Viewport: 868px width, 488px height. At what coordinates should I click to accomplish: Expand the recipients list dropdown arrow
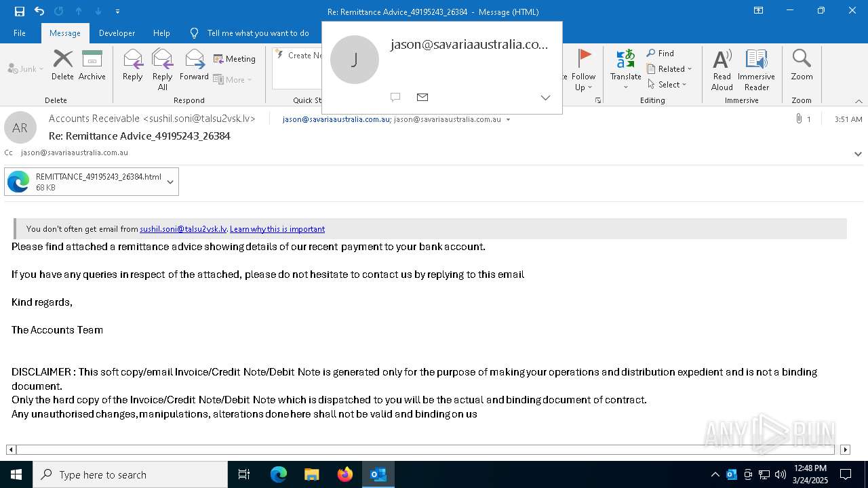509,120
